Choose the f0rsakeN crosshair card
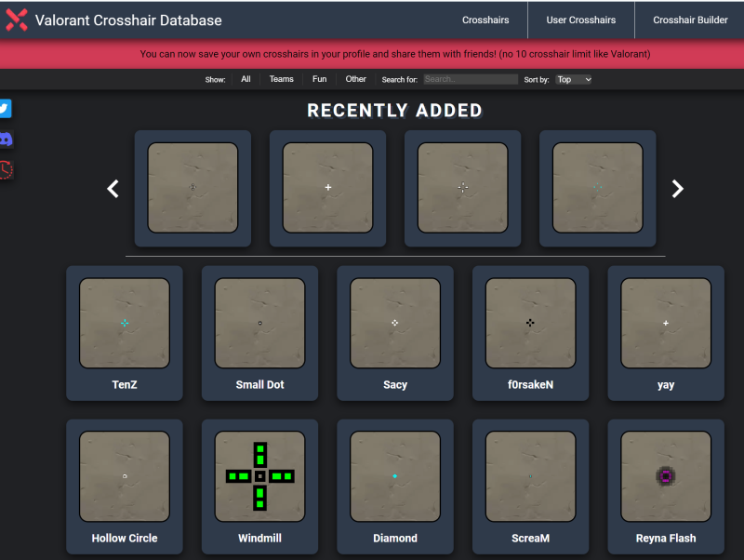The height and width of the screenshot is (560, 744). click(530, 332)
